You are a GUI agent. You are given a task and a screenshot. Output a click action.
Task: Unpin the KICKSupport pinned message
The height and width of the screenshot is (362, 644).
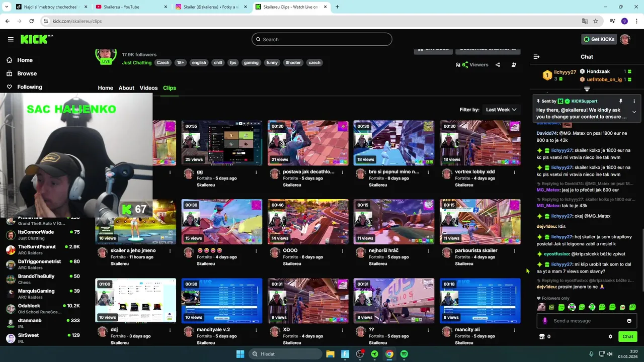[621, 101]
